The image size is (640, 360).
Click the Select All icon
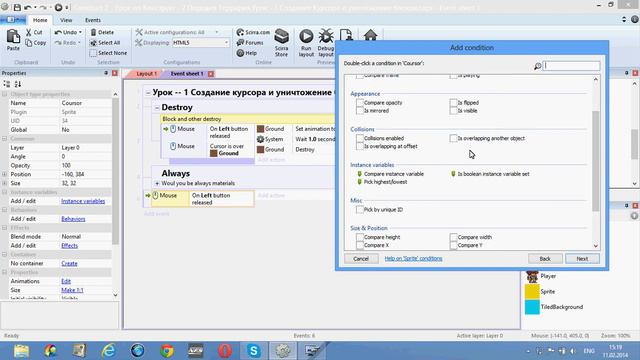point(93,42)
